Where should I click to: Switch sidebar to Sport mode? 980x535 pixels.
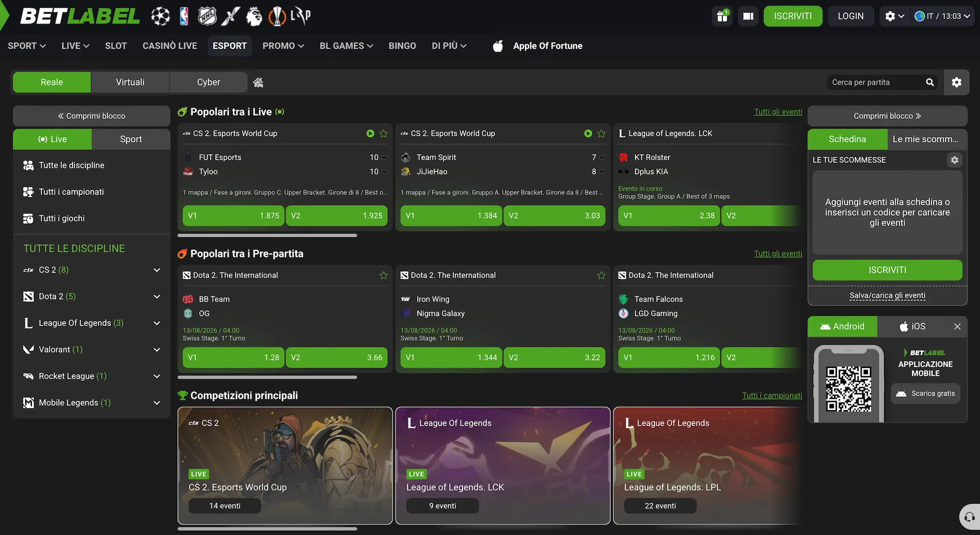pos(131,139)
